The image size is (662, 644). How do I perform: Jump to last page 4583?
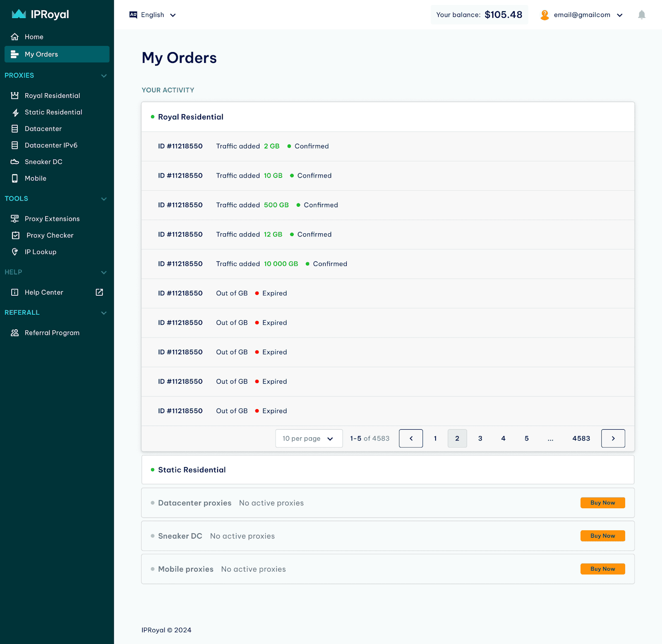(x=581, y=438)
